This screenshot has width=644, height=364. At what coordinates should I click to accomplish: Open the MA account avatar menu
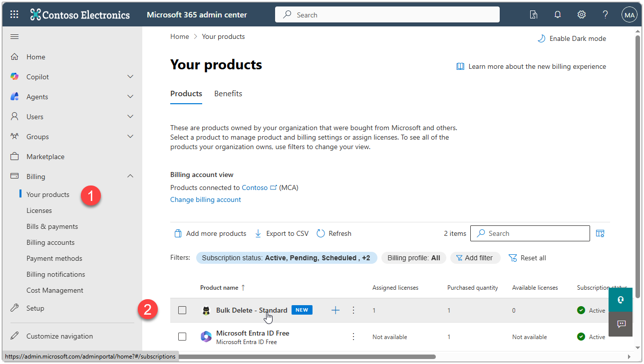pyautogui.click(x=629, y=14)
